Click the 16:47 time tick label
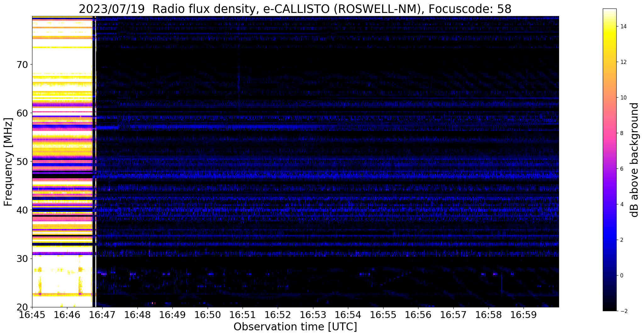 (x=102, y=315)
